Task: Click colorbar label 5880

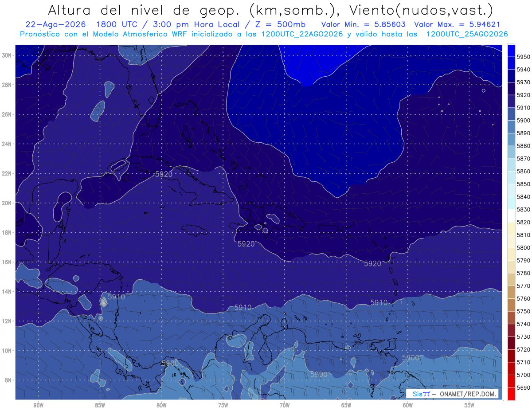Action: pyautogui.click(x=524, y=146)
